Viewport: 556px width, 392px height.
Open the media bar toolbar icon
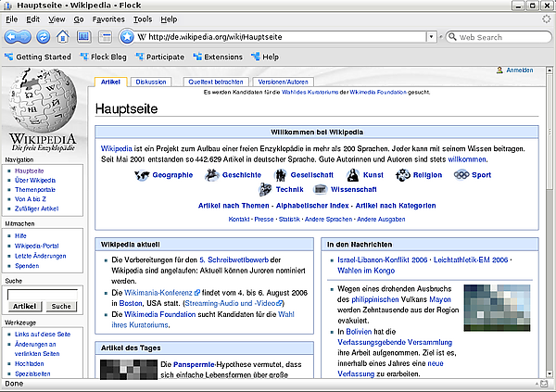pos(83,36)
